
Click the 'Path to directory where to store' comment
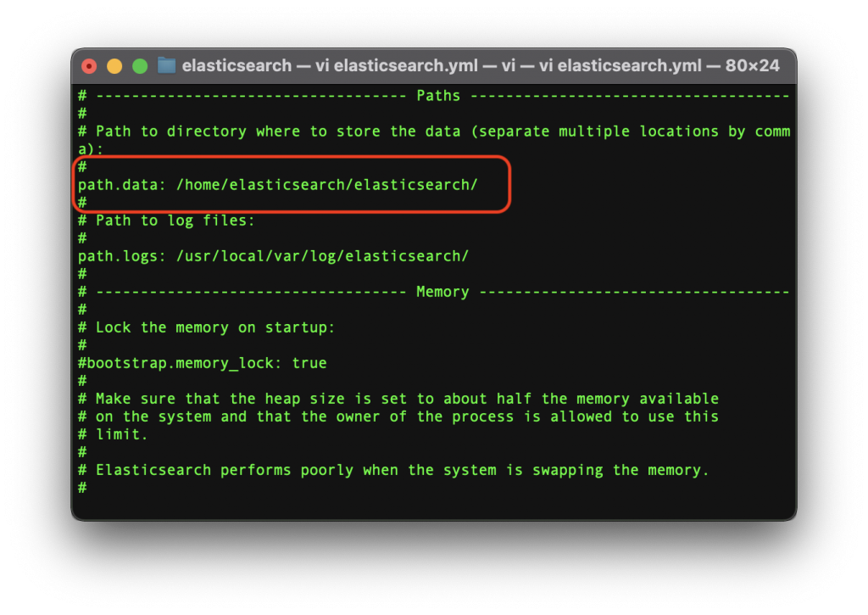434,131
